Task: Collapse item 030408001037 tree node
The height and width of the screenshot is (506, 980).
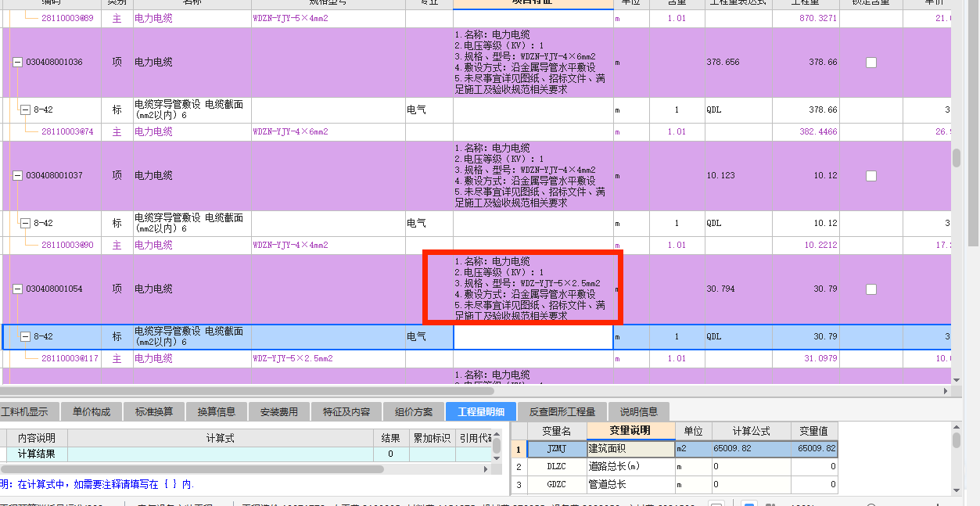Action: click(x=17, y=176)
